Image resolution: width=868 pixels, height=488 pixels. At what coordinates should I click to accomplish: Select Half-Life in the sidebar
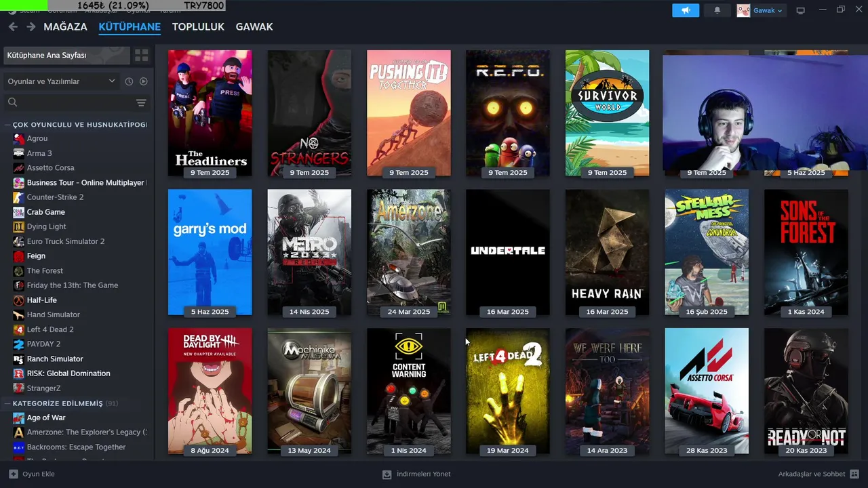[x=42, y=300]
